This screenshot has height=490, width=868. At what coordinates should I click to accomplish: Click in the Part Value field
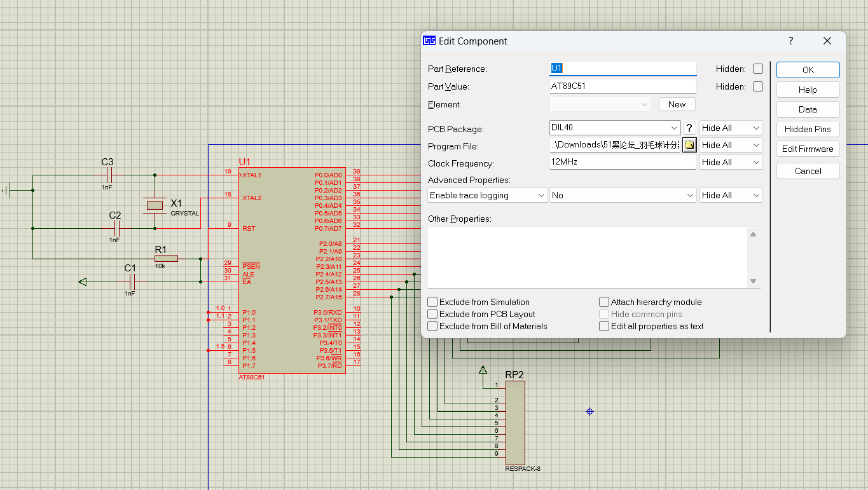[623, 86]
